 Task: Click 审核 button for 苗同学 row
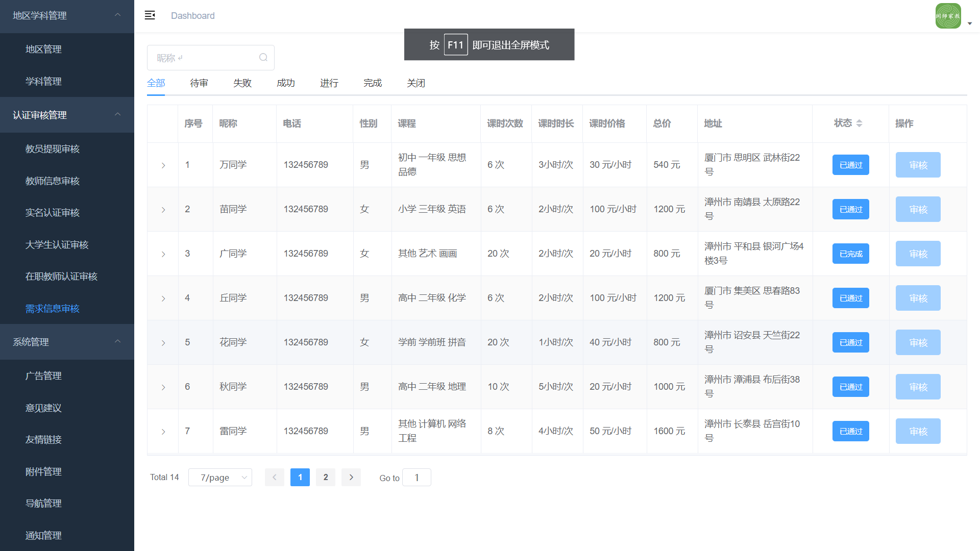click(918, 209)
